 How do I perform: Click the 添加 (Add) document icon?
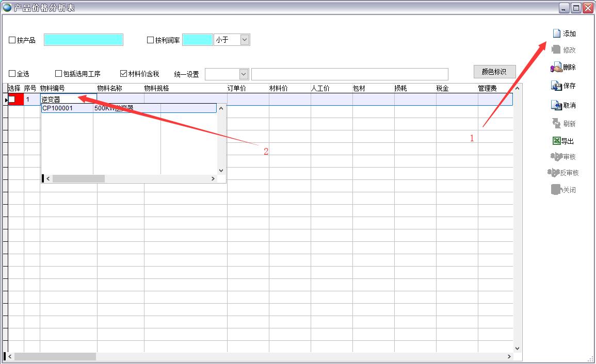[556, 34]
